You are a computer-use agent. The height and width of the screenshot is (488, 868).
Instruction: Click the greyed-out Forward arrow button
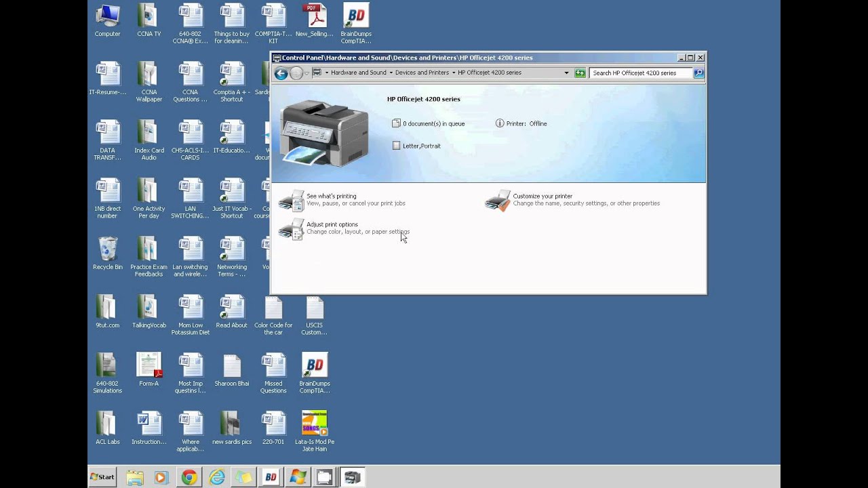click(x=296, y=73)
